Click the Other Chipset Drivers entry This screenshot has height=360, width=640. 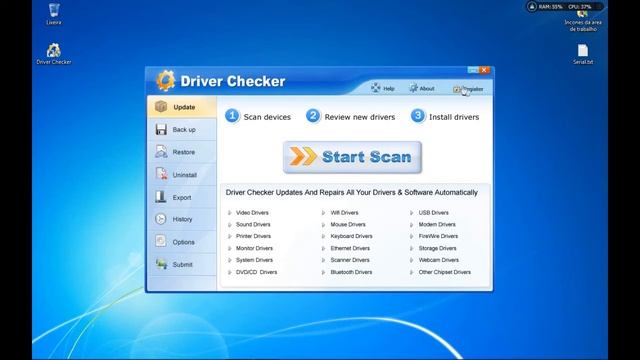(x=444, y=272)
